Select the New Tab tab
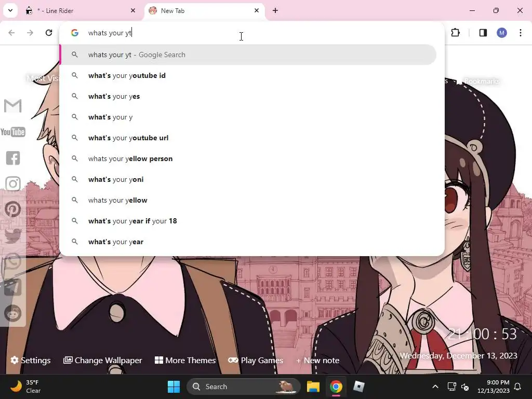 (205, 10)
